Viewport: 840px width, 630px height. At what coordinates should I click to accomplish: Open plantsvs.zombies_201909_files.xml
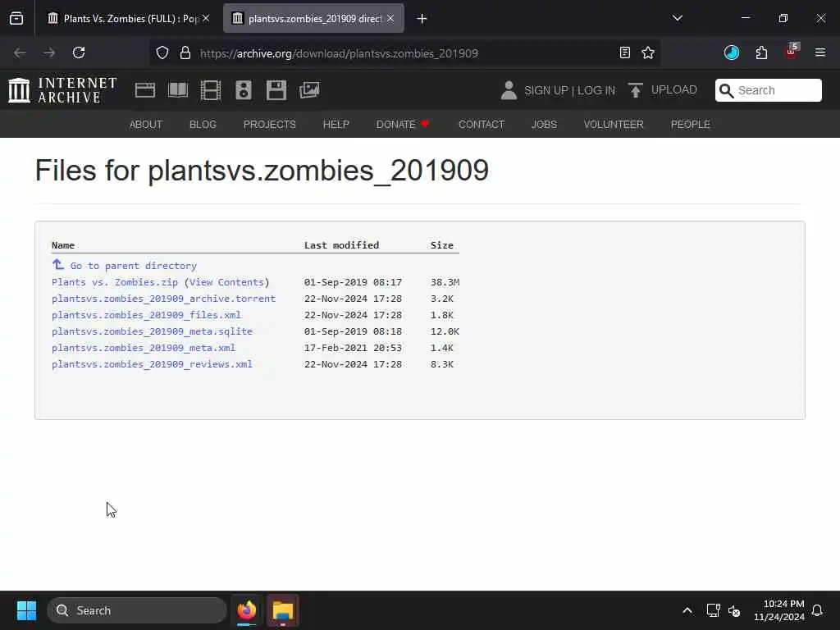146,315
